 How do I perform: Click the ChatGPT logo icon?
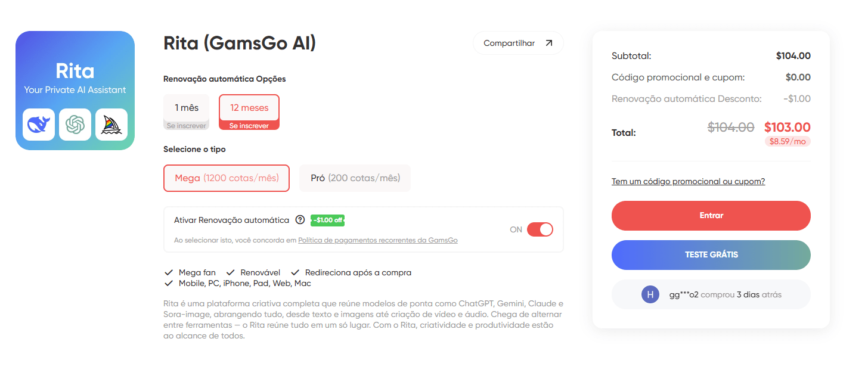click(x=75, y=124)
